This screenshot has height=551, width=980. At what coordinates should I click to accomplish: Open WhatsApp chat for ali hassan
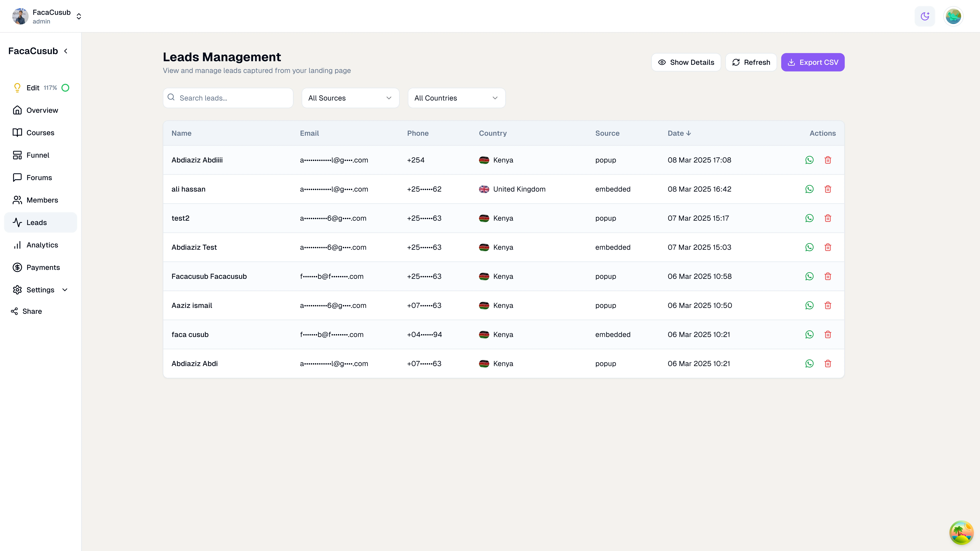(809, 189)
